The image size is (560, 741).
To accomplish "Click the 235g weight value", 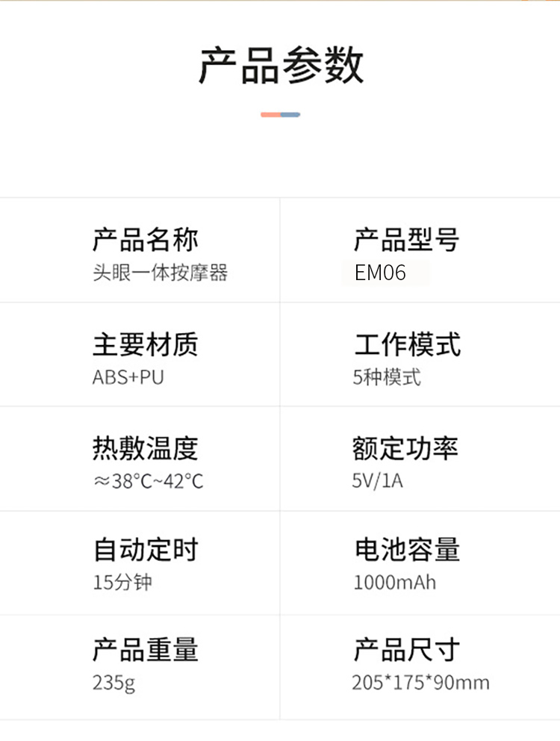I will coord(113,682).
